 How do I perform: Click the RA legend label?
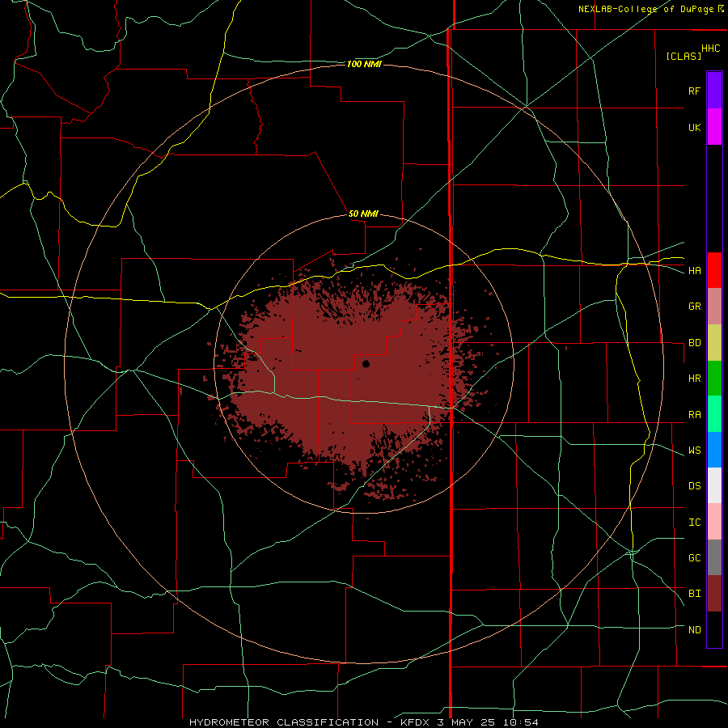pos(694,415)
